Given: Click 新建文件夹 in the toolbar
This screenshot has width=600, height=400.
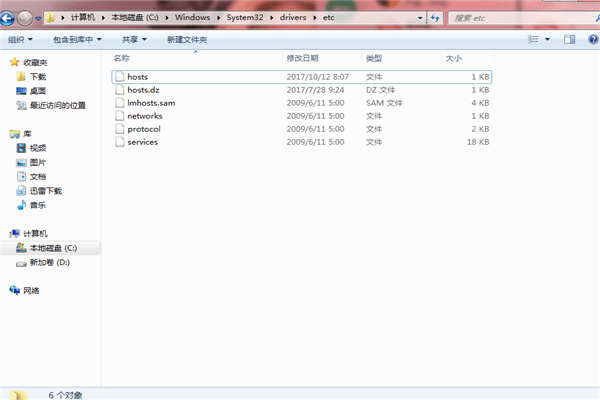Looking at the screenshot, I should [187, 39].
